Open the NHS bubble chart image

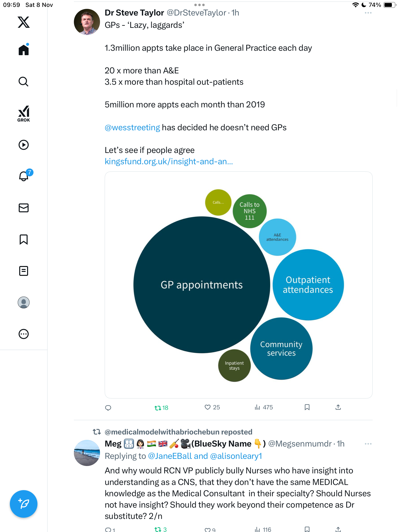click(238, 285)
